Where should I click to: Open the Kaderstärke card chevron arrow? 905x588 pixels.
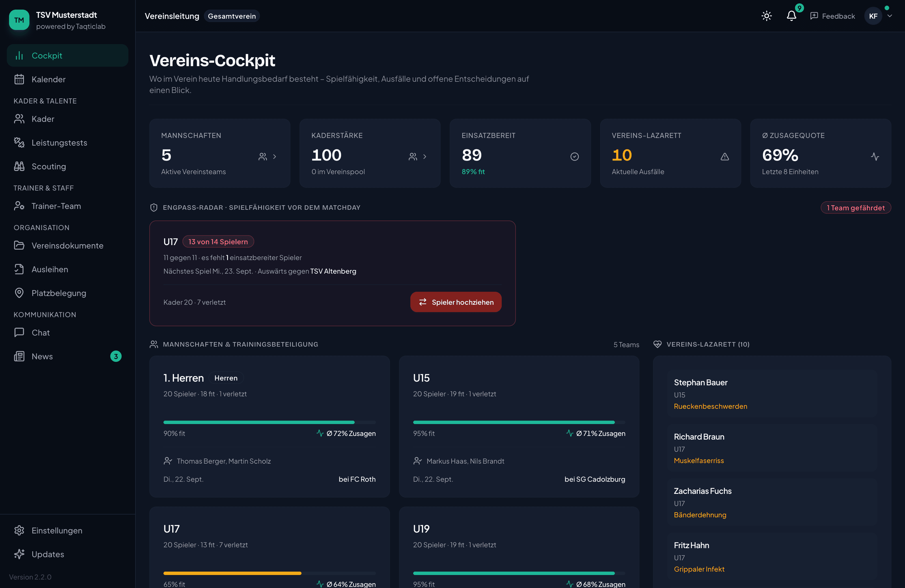[425, 157]
